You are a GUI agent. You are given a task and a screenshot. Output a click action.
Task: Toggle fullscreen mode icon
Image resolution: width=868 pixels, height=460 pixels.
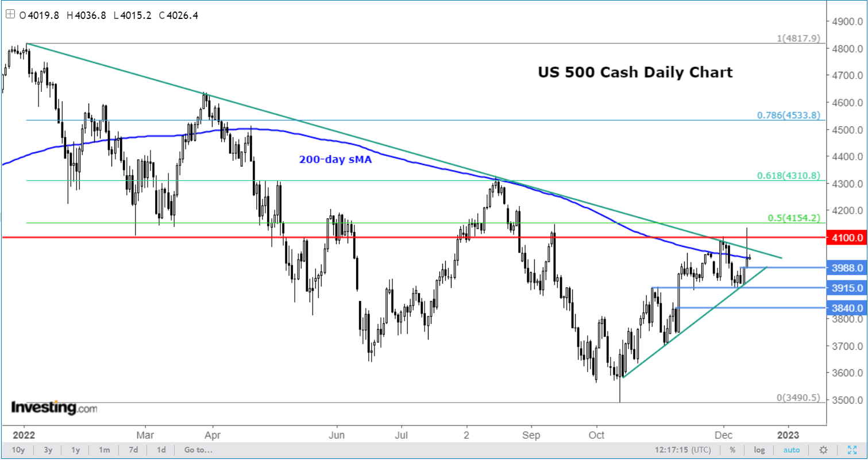pyautogui.click(x=853, y=449)
